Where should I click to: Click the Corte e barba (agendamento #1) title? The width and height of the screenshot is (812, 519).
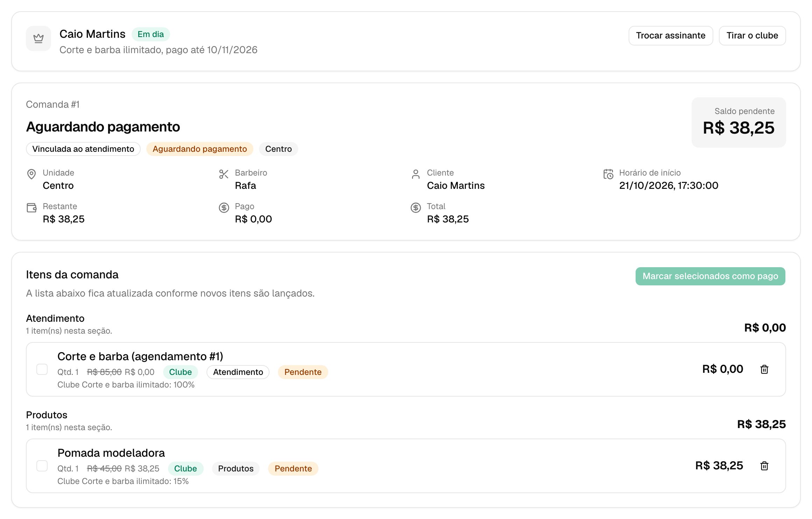(140, 356)
